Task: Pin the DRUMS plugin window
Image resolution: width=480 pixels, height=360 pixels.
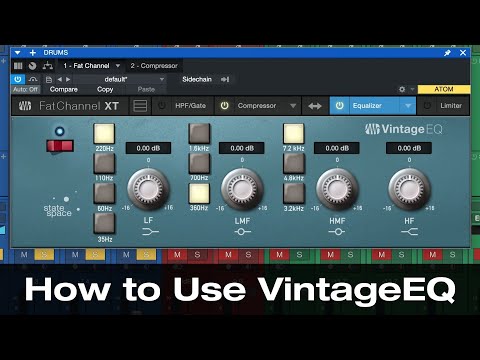Action: tap(447, 53)
